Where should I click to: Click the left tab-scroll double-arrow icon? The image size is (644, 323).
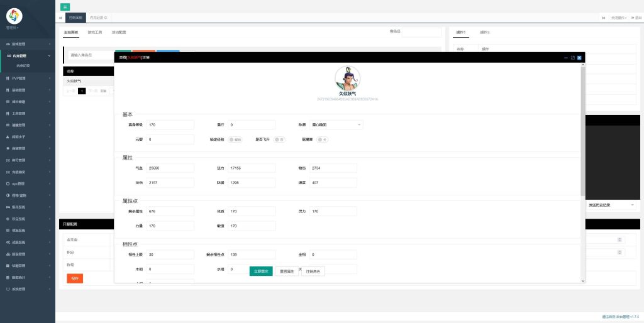[x=60, y=18]
